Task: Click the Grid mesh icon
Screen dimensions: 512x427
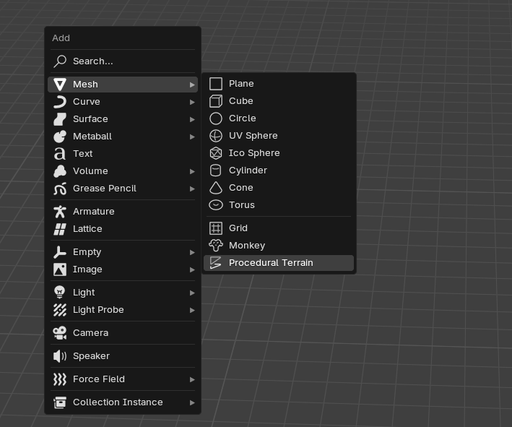Action: 216,228
